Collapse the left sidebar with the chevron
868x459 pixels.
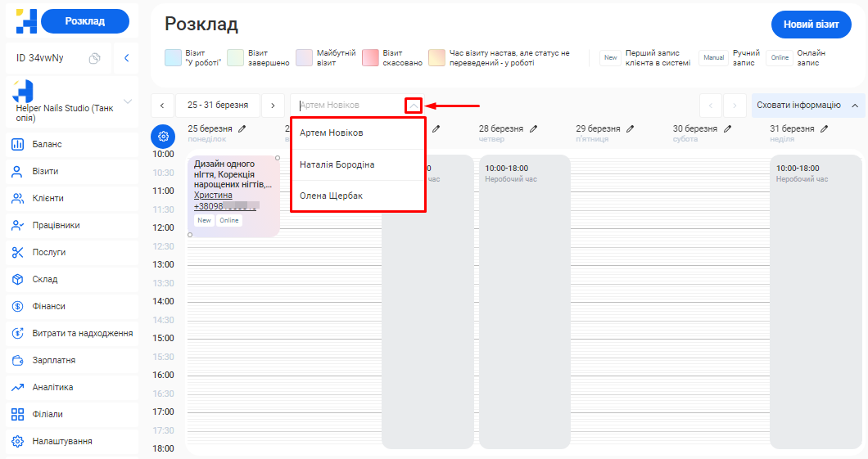point(126,58)
